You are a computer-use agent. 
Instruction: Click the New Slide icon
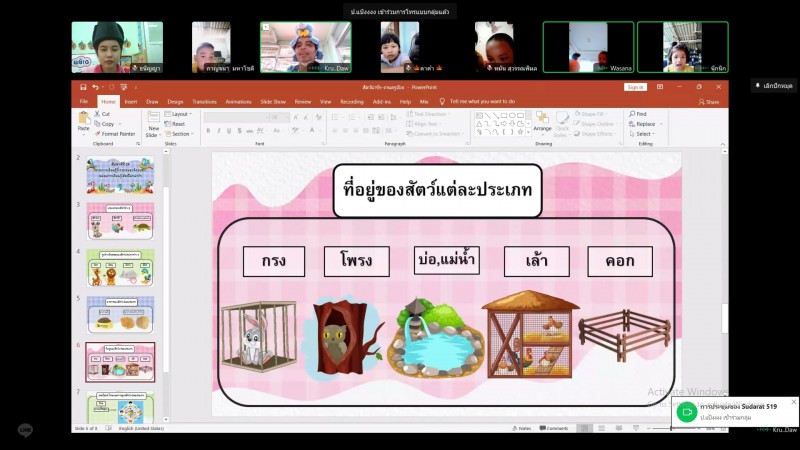tap(153, 122)
